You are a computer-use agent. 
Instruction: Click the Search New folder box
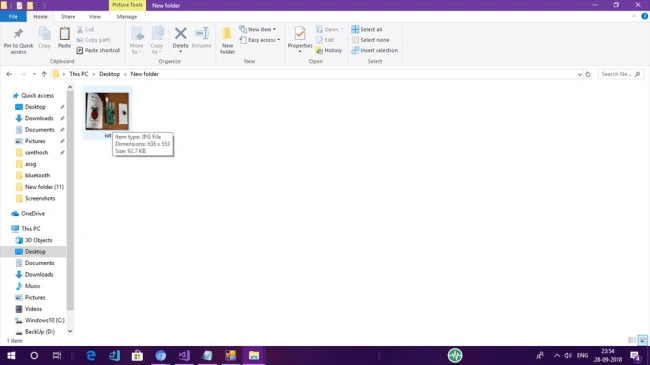[x=621, y=74]
